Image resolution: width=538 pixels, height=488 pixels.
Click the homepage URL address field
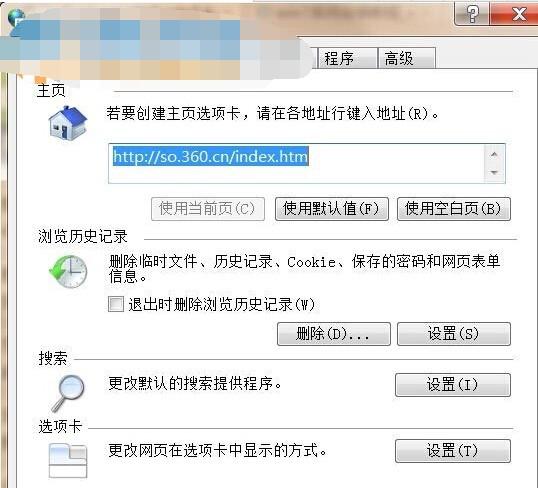(x=296, y=163)
